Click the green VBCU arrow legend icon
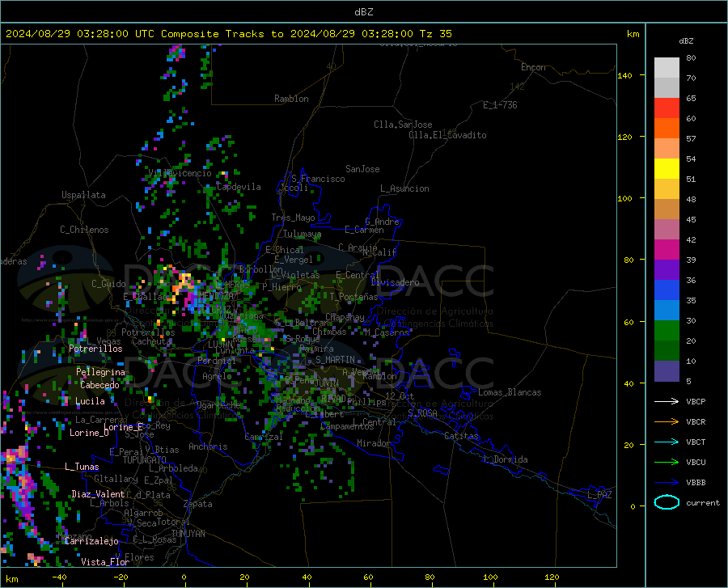Screen dimensions: 728x588 (x=667, y=463)
